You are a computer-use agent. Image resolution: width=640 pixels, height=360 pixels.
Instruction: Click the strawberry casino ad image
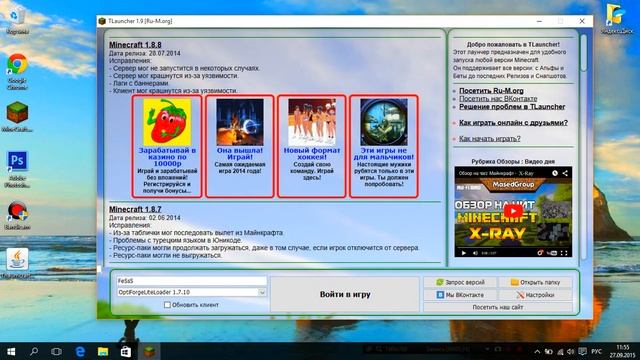click(x=167, y=122)
